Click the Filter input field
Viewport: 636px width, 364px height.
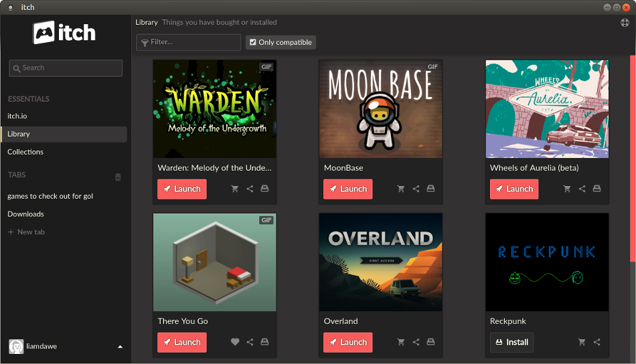[189, 42]
